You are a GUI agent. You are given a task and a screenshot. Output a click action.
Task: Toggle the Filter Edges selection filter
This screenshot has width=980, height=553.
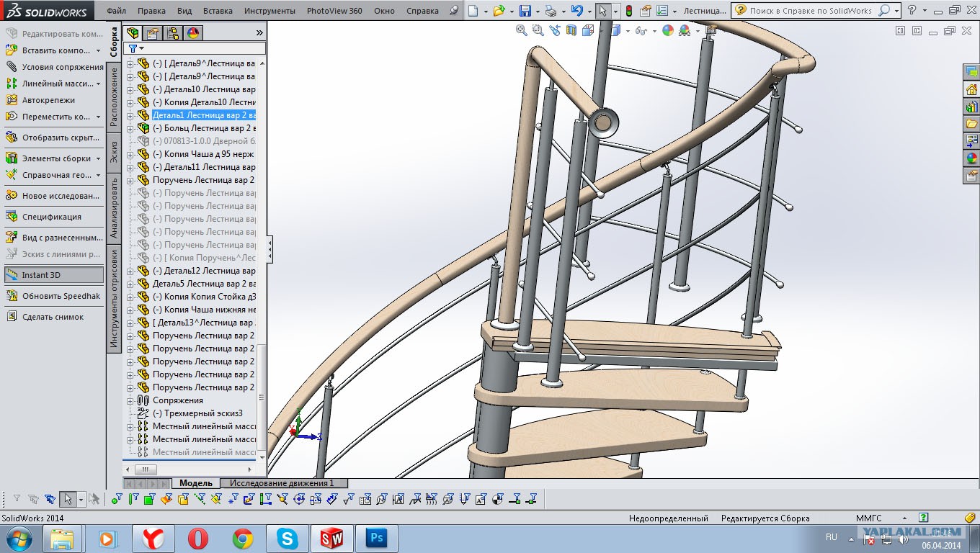[133, 499]
